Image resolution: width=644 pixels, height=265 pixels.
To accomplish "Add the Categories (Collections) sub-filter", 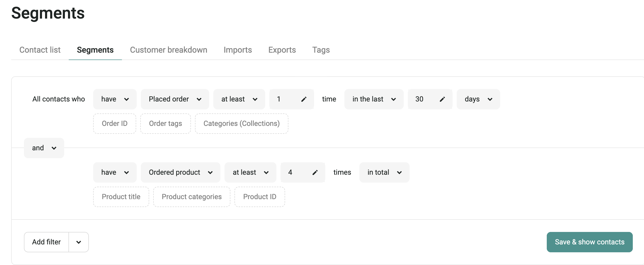I will pos(241,124).
